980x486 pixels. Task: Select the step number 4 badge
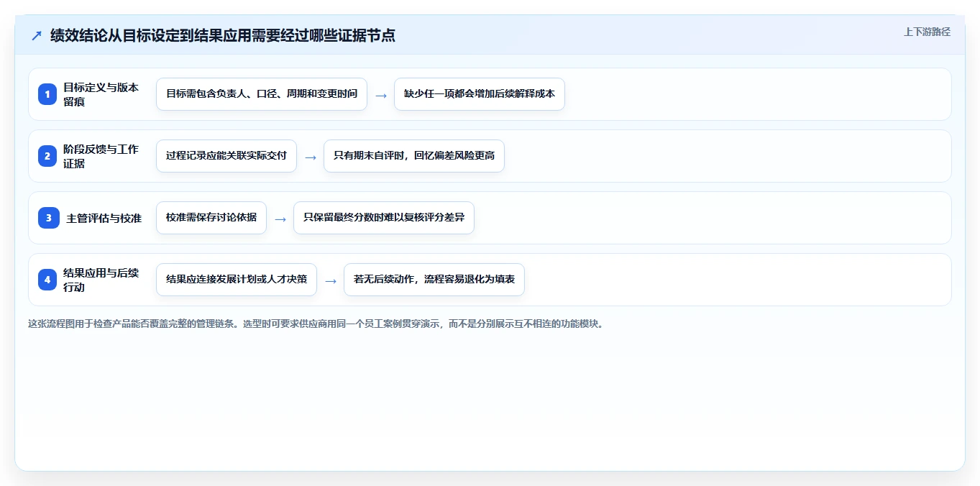[x=47, y=280]
